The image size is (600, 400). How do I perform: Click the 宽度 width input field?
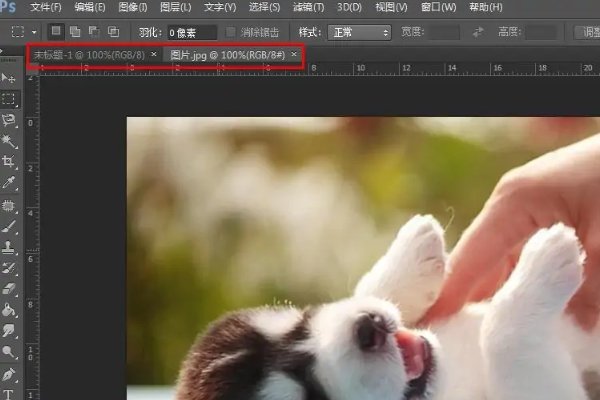(444, 33)
